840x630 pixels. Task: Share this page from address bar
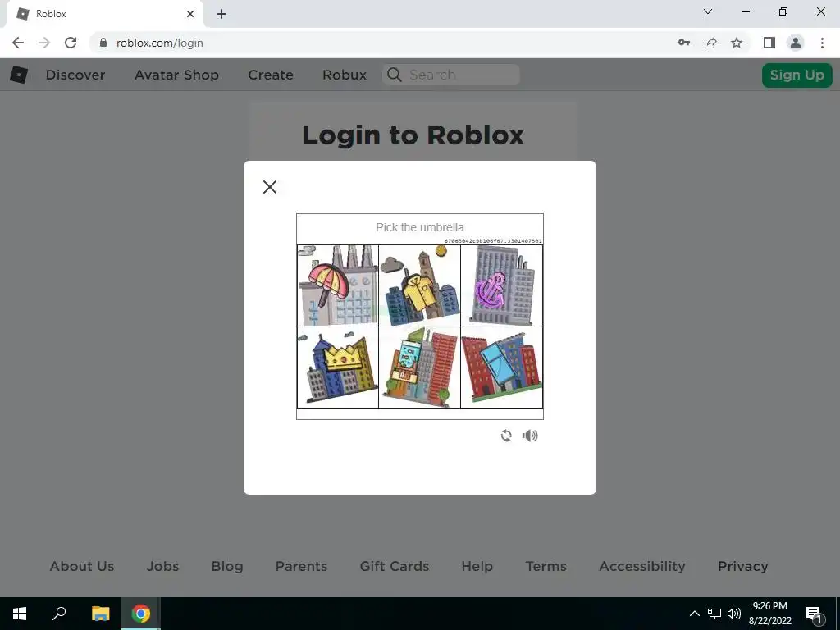click(710, 43)
